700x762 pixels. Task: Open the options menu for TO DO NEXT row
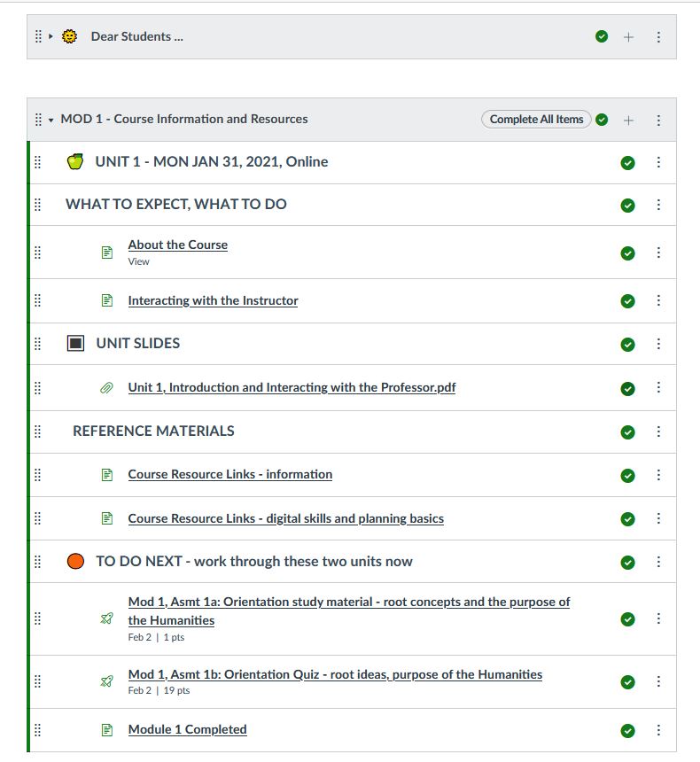[658, 562]
